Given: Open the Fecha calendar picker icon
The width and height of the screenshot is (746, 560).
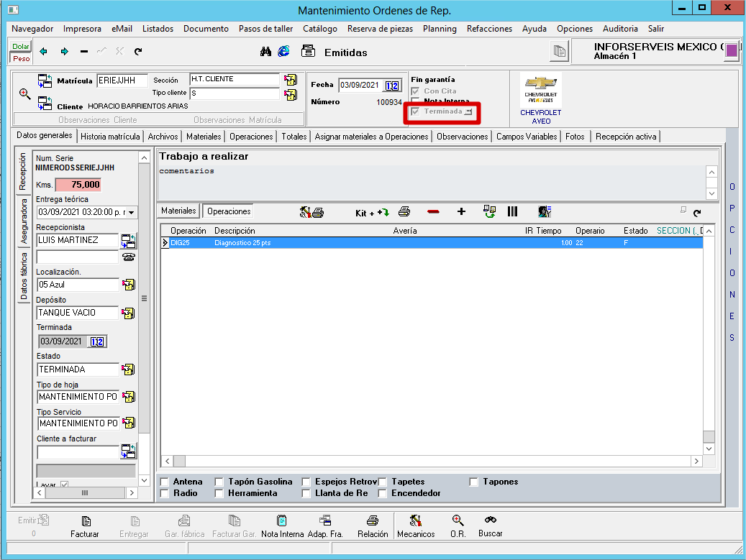Looking at the screenshot, I should tap(392, 86).
